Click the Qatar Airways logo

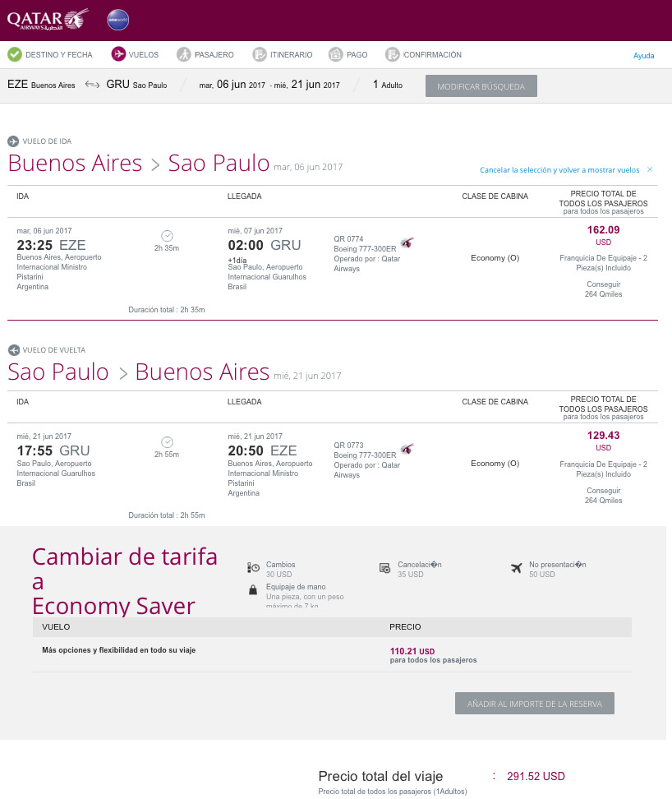pos(48,20)
